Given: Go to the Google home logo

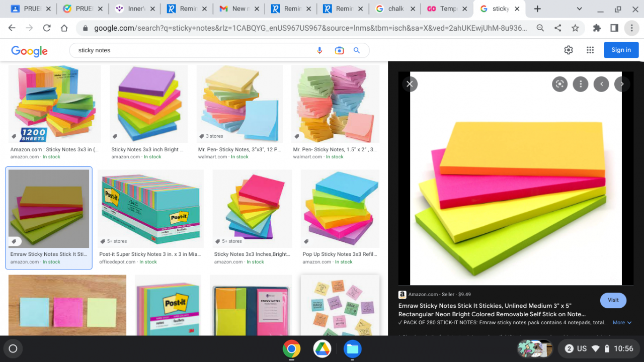Looking at the screenshot, I should click(29, 51).
